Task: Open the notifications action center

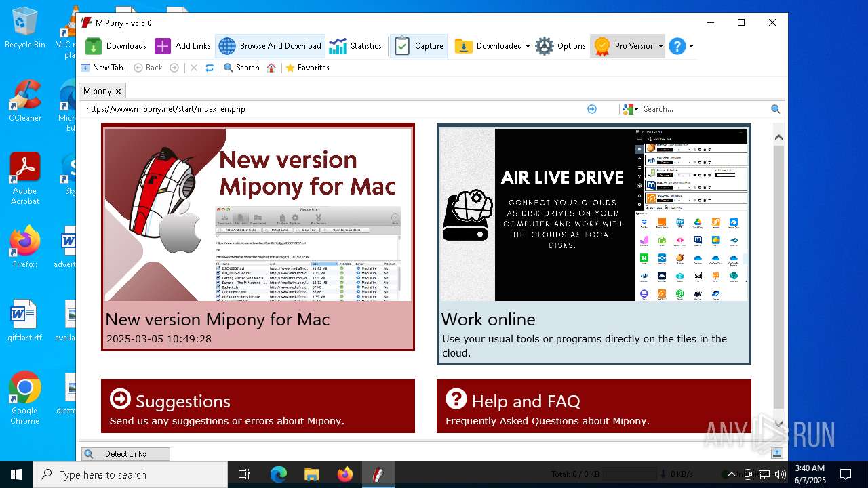Action: [846, 474]
